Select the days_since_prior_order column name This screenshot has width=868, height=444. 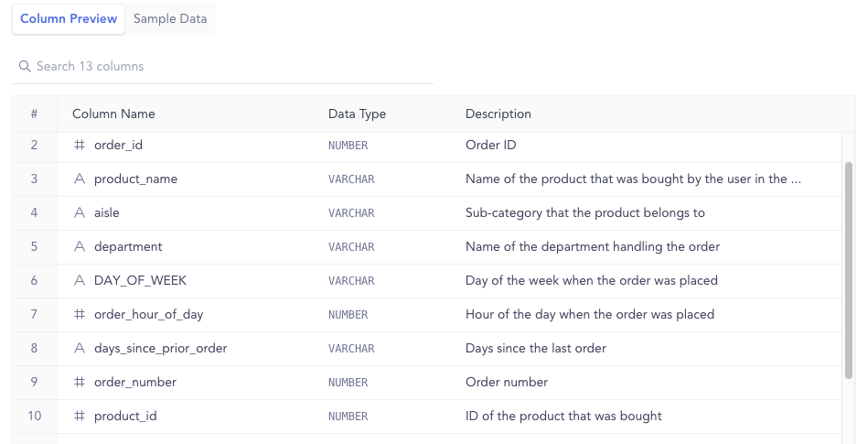click(x=161, y=348)
